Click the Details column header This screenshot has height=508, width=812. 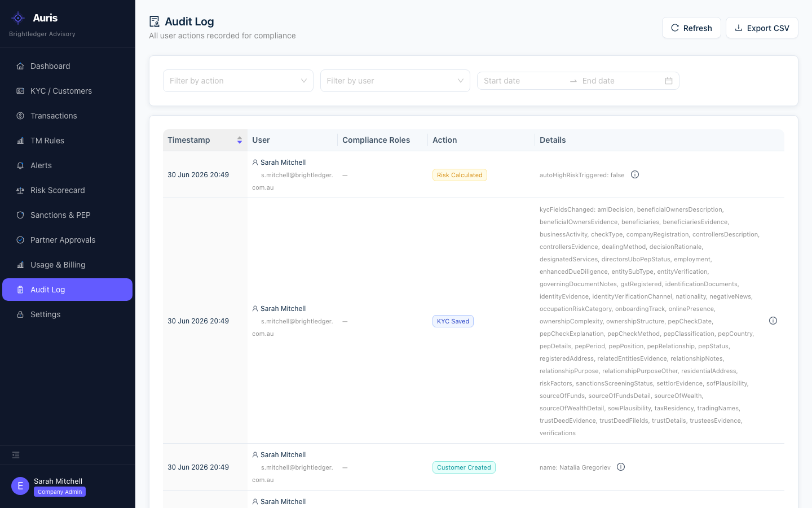click(x=660, y=140)
